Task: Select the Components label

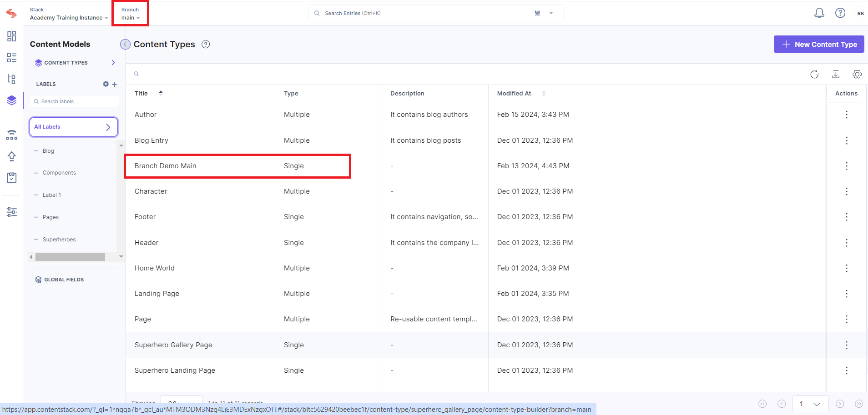Action: click(x=59, y=173)
